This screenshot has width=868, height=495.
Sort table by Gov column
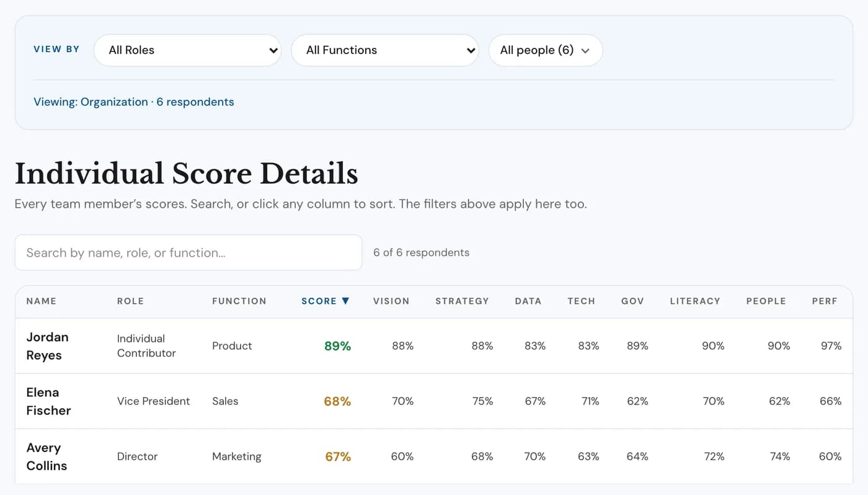click(x=632, y=301)
